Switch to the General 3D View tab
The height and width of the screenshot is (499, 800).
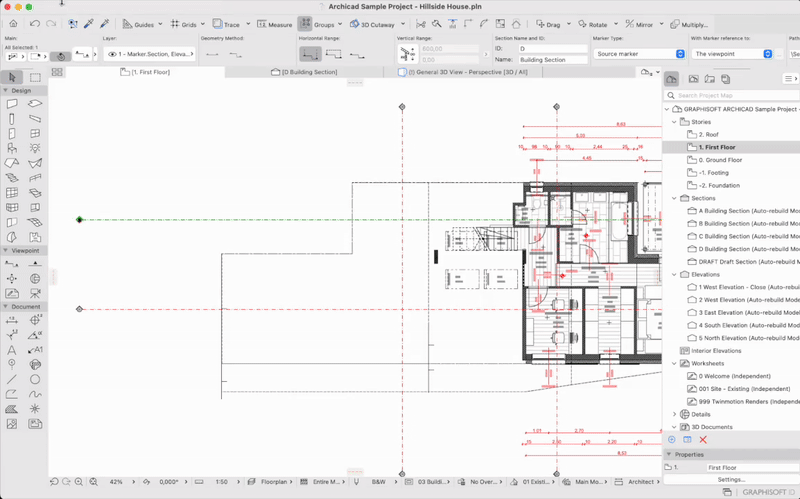[463, 72]
